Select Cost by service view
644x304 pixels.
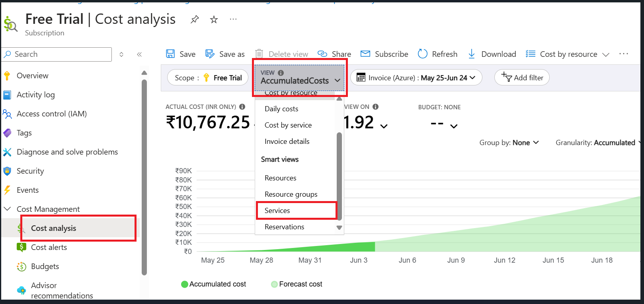click(288, 125)
